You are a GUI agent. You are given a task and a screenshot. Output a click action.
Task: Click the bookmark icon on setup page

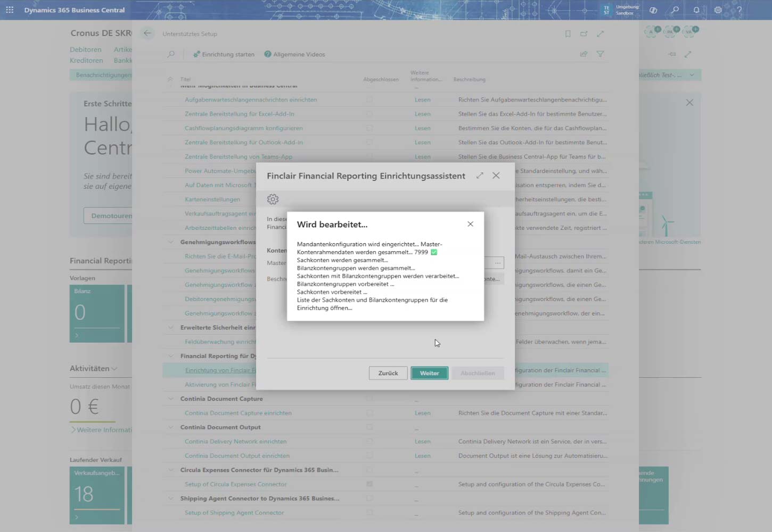pos(568,34)
